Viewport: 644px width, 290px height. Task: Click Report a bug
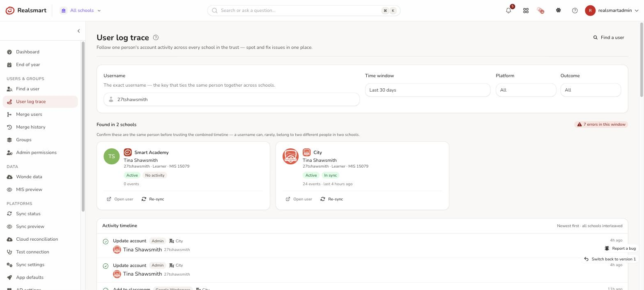tap(620, 248)
